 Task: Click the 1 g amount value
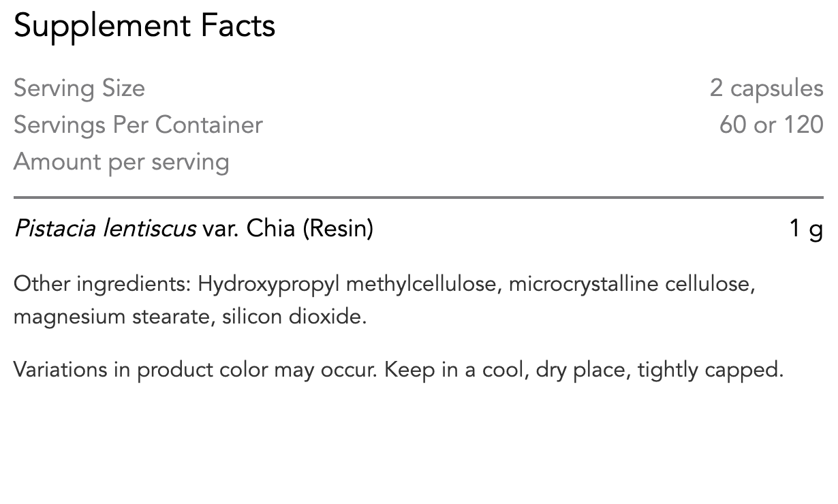[806, 229]
